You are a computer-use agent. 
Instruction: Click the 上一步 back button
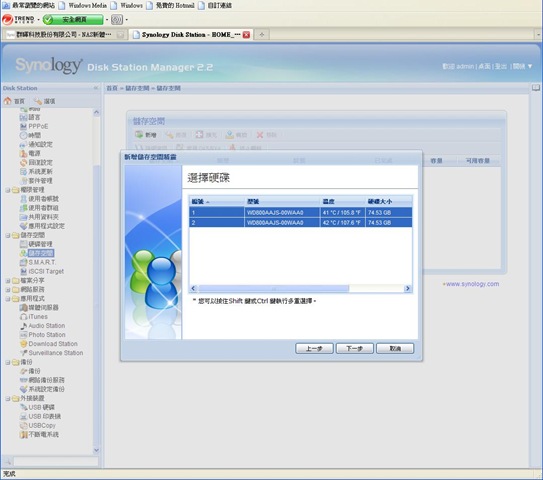point(314,348)
